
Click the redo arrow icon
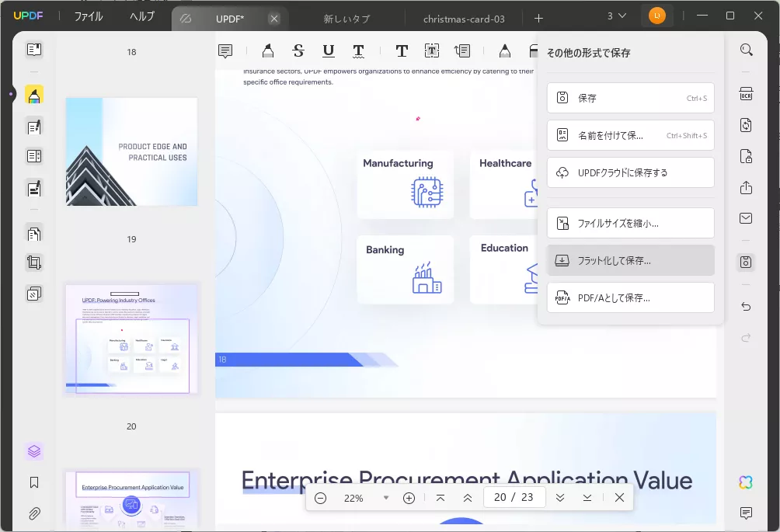(746, 338)
